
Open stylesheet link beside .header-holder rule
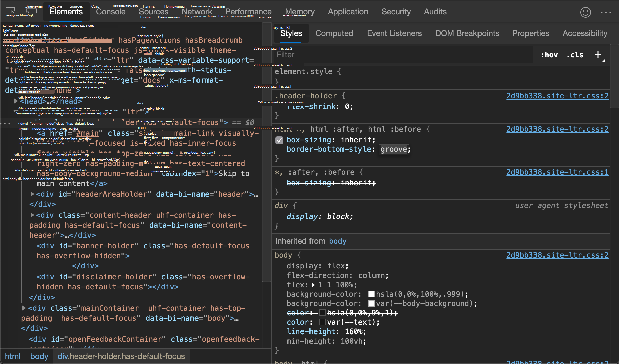(x=557, y=96)
